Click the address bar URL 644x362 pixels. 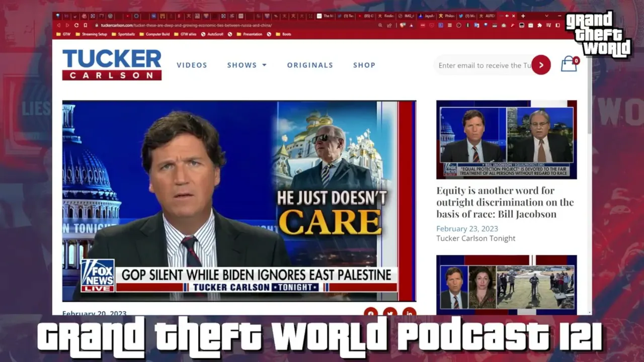click(x=186, y=25)
